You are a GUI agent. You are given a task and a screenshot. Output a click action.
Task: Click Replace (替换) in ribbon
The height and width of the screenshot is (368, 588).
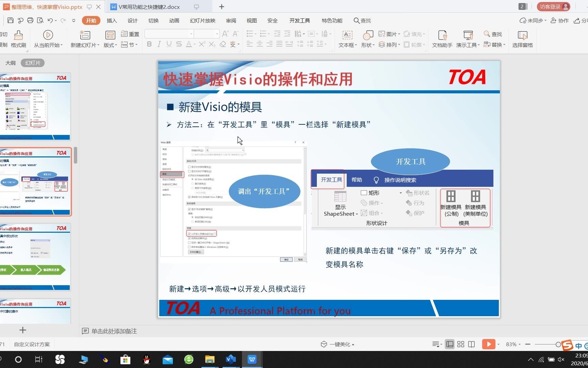(x=494, y=45)
